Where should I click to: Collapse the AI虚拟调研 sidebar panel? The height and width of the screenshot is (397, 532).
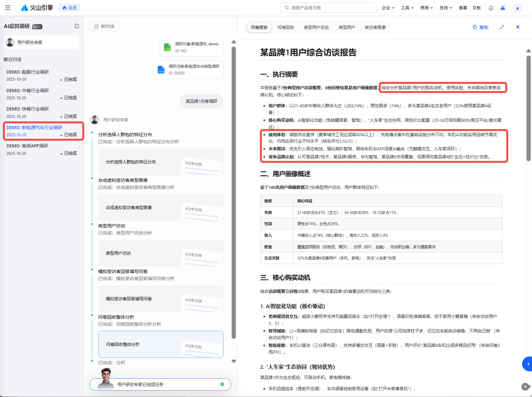(x=77, y=26)
